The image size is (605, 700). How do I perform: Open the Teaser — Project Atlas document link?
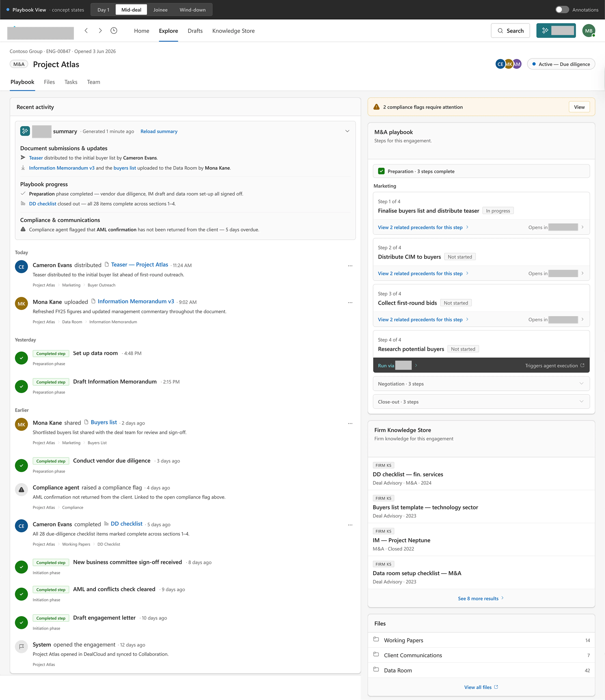coord(140,265)
